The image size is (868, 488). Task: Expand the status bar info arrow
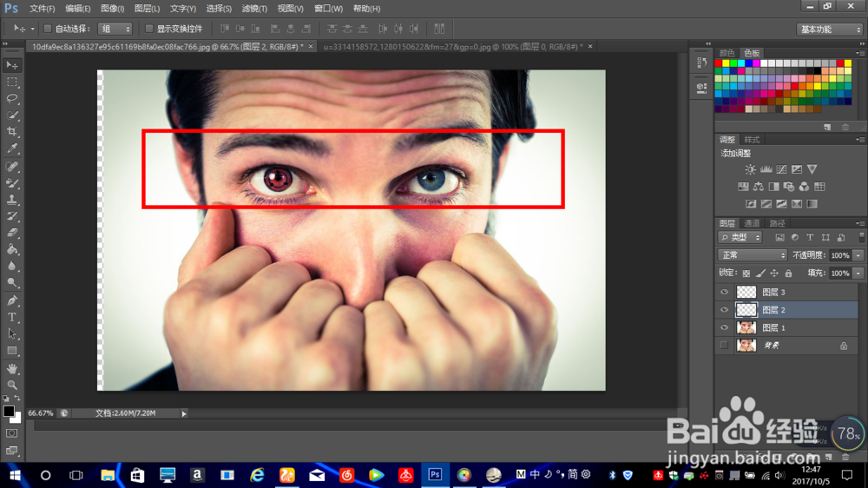[184, 413]
